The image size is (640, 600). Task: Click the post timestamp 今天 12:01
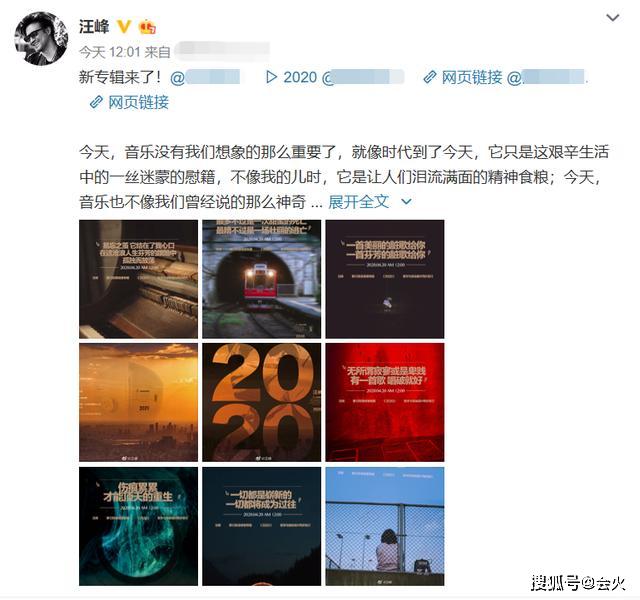110,52
